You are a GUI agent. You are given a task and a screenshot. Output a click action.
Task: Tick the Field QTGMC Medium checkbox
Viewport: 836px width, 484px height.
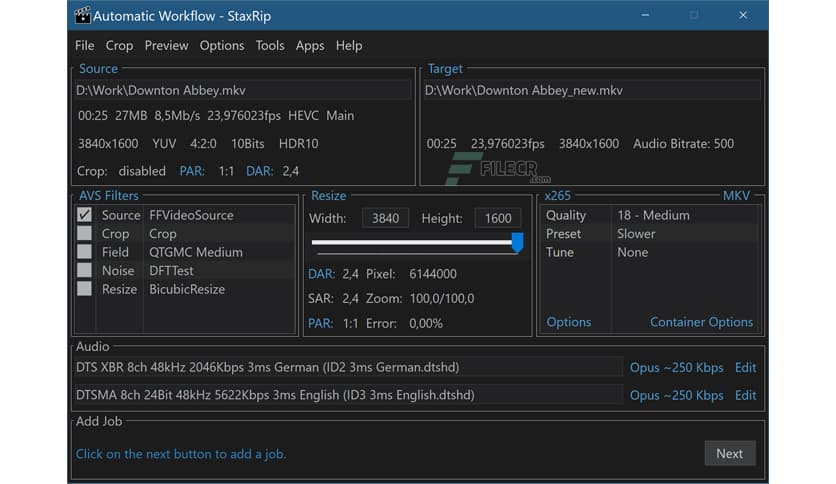[85, 252]
